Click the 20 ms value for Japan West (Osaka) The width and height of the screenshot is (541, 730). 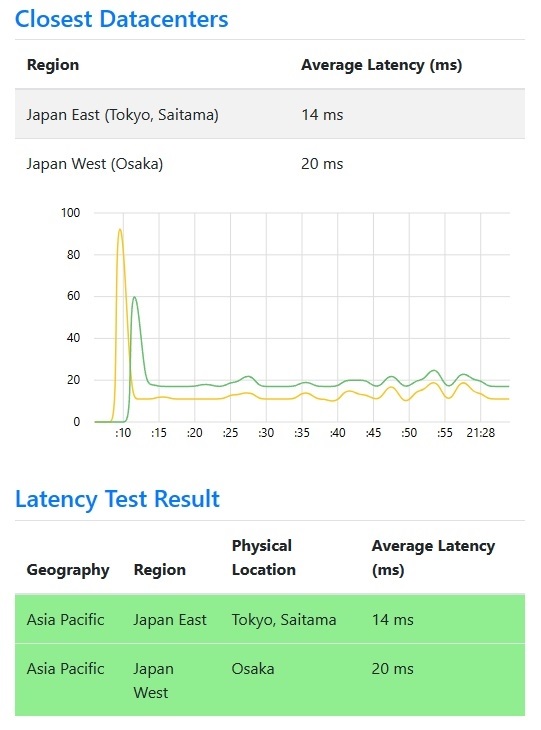322,164
